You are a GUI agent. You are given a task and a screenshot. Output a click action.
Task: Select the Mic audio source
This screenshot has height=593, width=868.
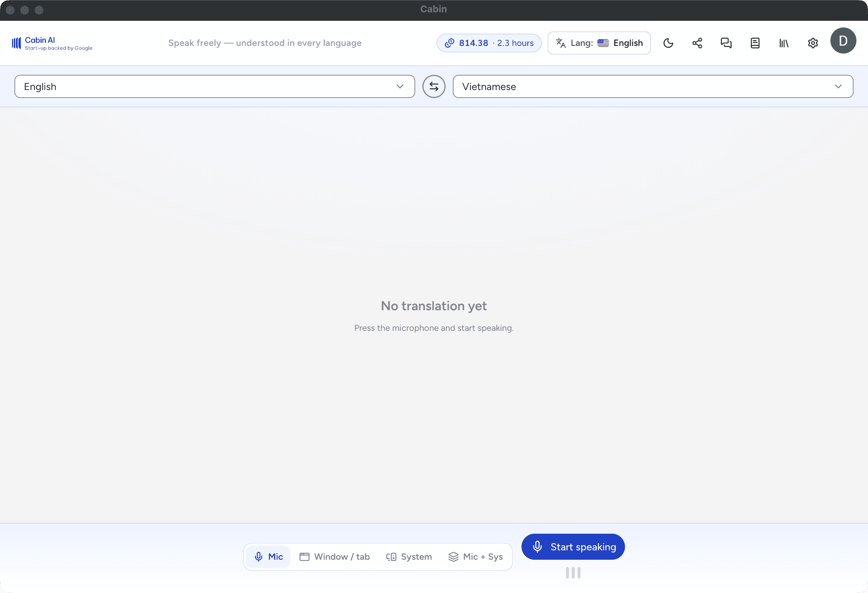click(268, 557)
